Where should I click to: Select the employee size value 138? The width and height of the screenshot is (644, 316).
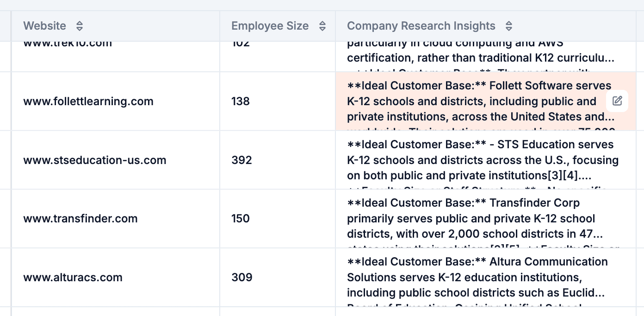[x=241, y=101]
